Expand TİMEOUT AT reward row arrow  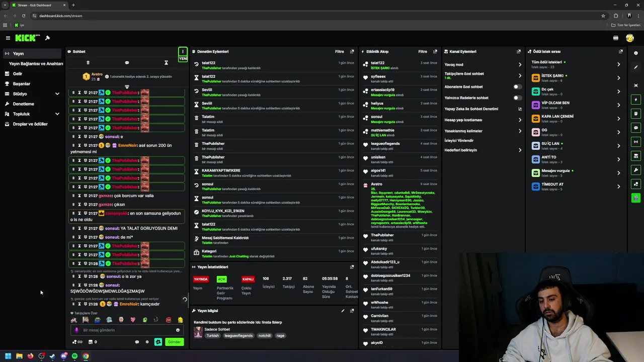coord(618,187)
